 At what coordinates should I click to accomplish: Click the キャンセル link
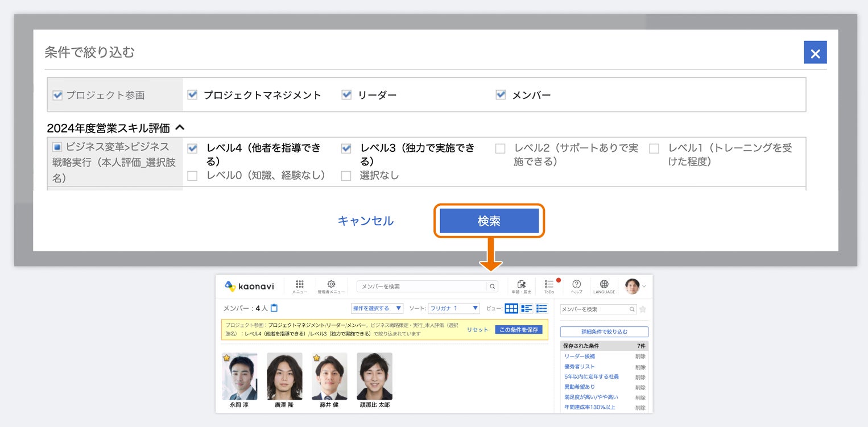click(366, 221)
